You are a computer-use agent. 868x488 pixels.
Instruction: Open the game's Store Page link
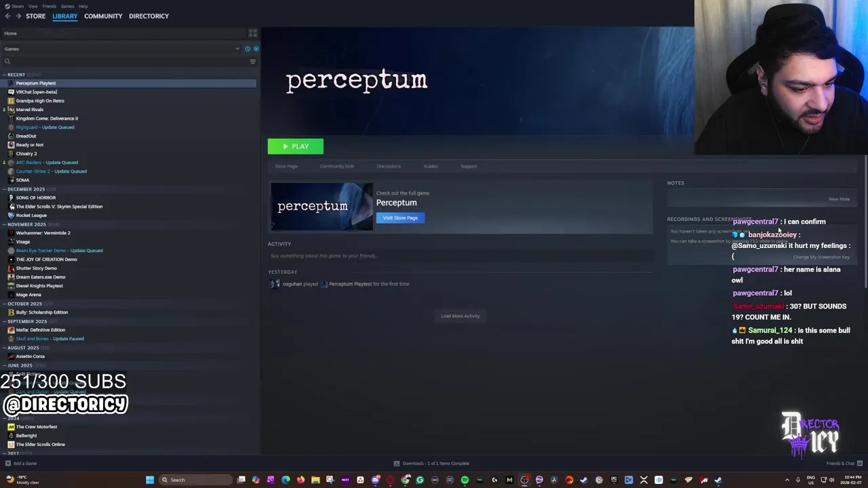[x=286, y=166]
